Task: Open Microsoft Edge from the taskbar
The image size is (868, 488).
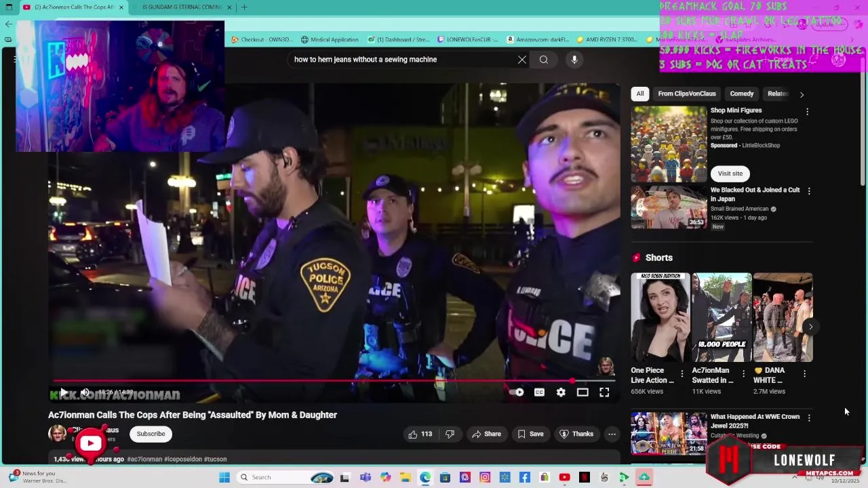Action: point(425,477)
